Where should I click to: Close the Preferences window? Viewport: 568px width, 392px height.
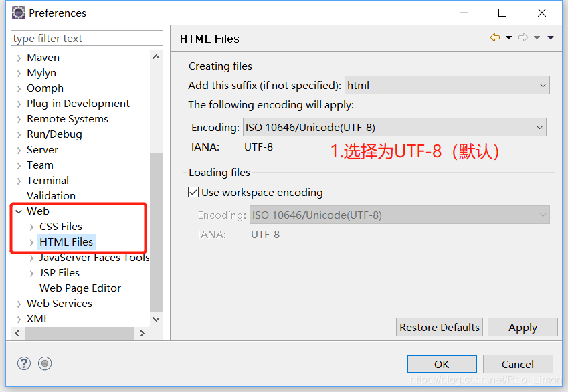[x=542, y=13]
